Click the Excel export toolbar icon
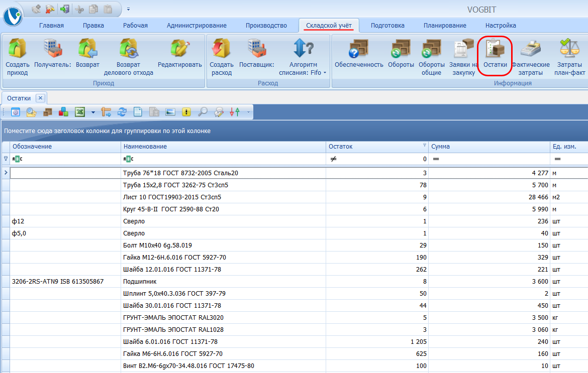This screenshot has width=588, height=373. coord(79,112)
